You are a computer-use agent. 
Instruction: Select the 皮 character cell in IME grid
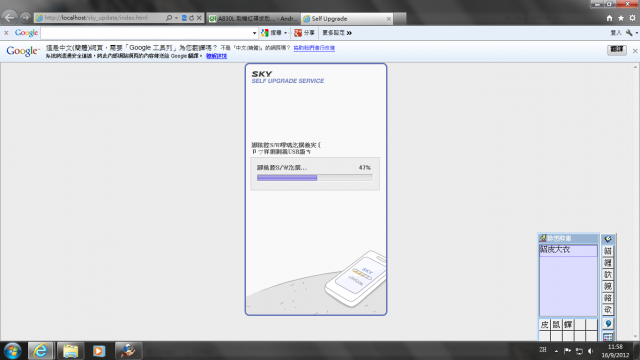coord(544,325)
